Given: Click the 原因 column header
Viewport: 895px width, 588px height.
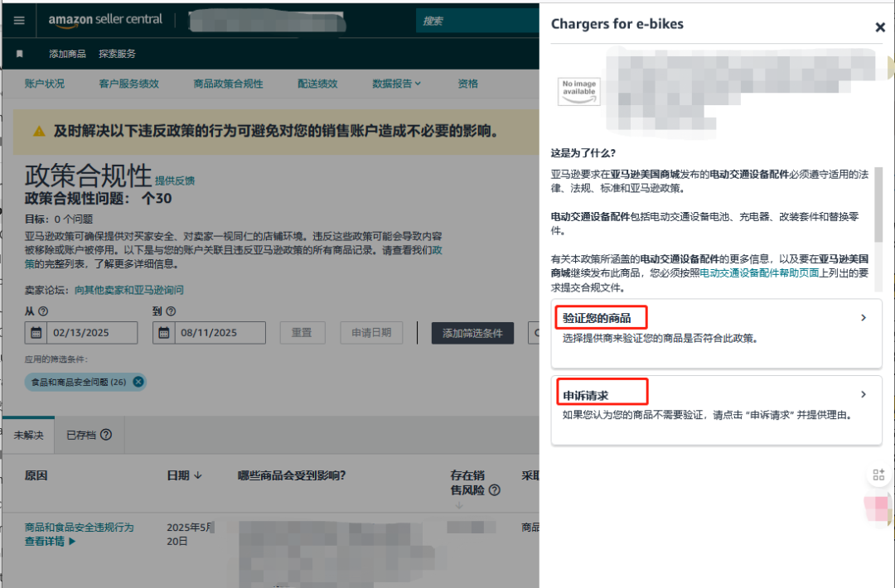Looking at the screenshot, I should (36, 475).
